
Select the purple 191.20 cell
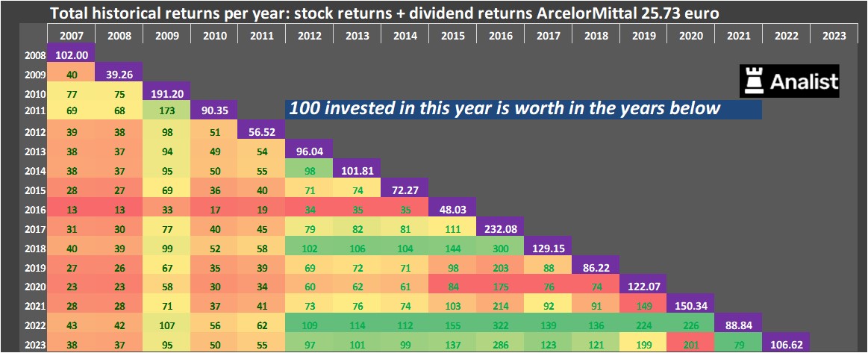tap(167, 94)
